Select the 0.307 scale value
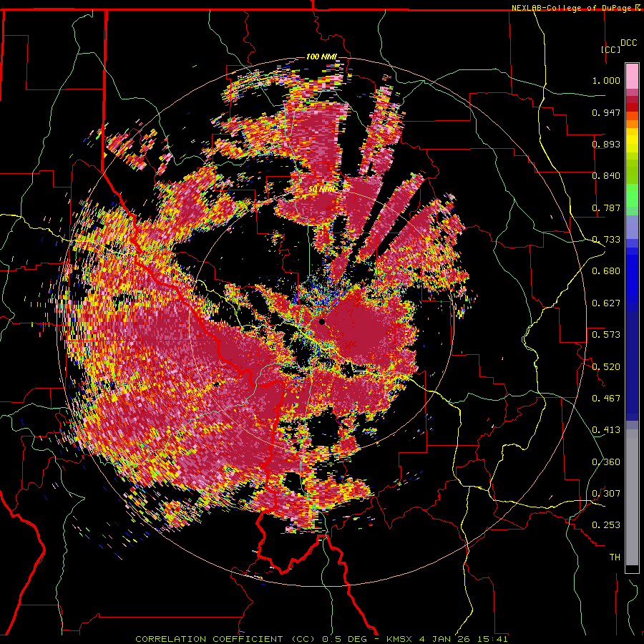The height and width of the screenshot is (644, 644). [606, 494]
